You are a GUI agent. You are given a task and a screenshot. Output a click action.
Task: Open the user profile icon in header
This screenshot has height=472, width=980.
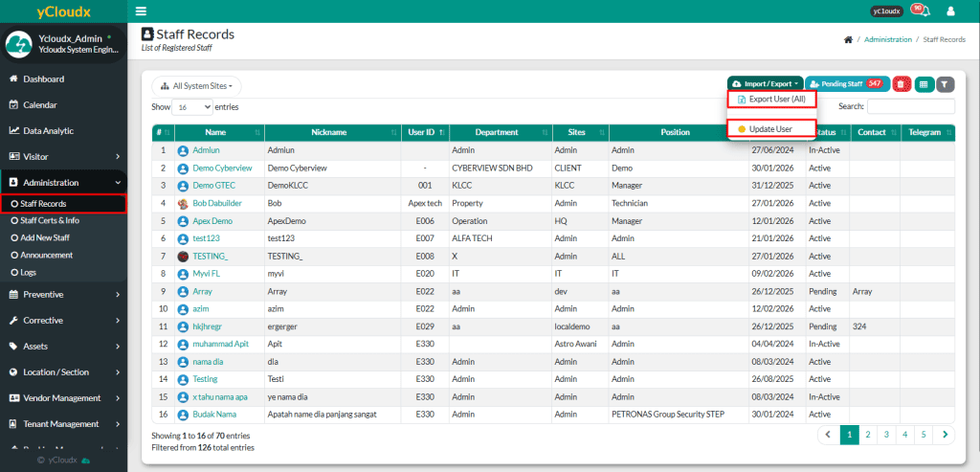tap(950, 11)
